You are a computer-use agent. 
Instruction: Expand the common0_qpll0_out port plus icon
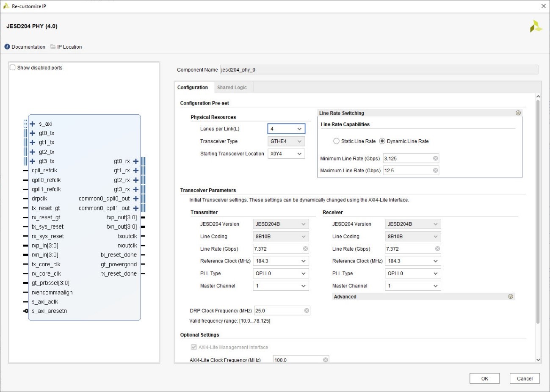pyautogui.click(x=136, y=199)
